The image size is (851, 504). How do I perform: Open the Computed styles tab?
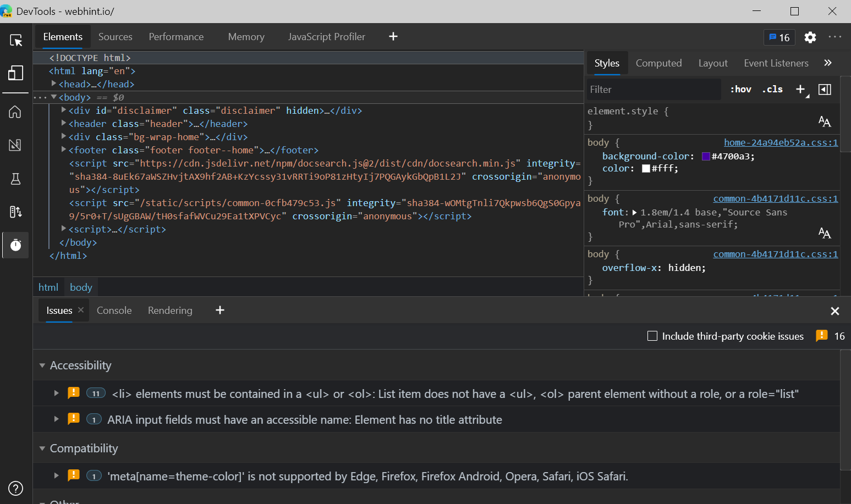click(x=658, y=63)
